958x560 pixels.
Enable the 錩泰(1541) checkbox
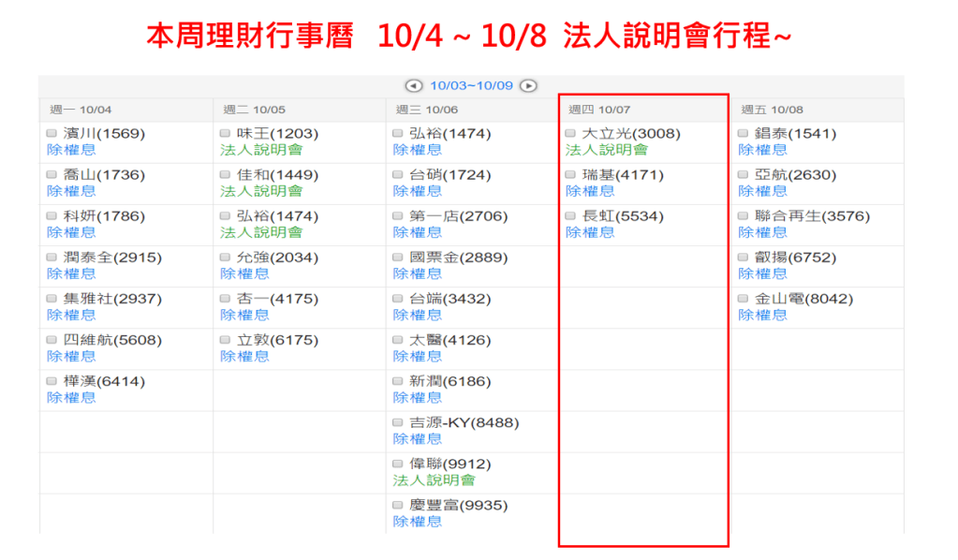coord(744,134)
